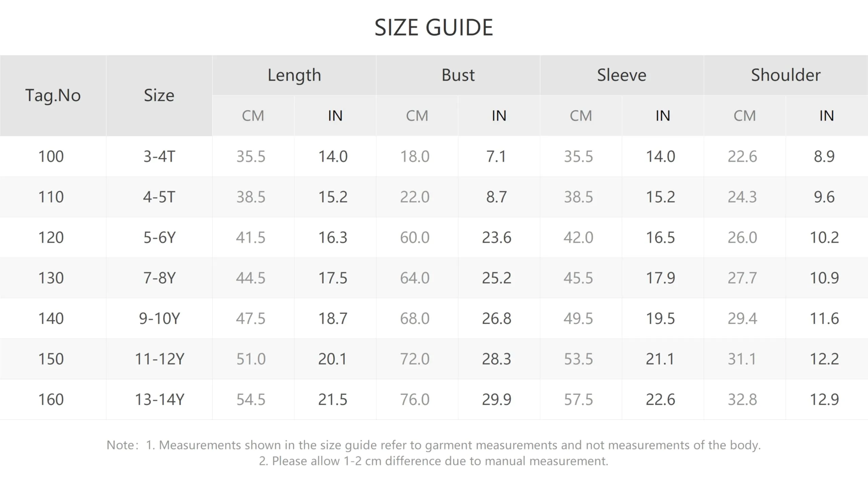
Task: Click the Bust header cell
Action: pyautogui.click(x=458, y=75)
